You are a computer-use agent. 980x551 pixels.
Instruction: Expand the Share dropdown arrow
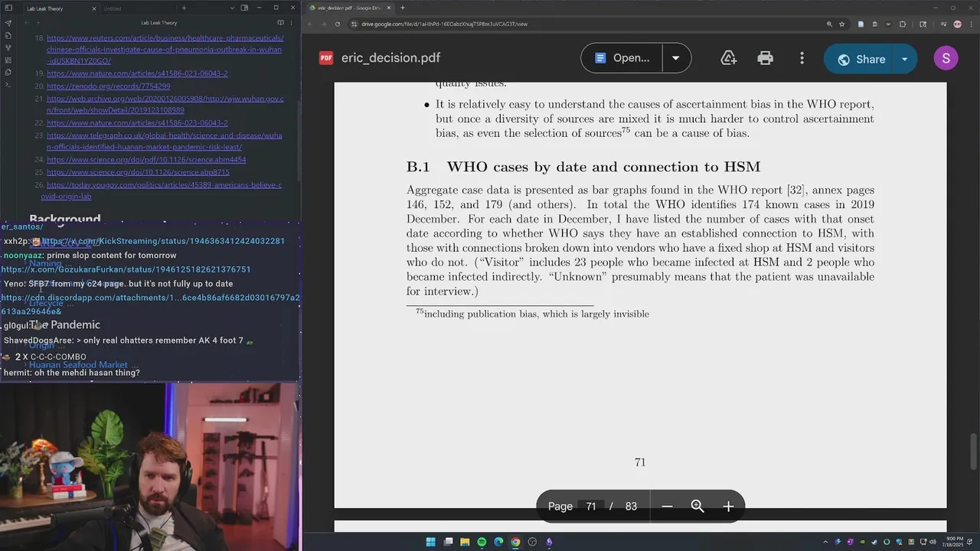[x=905, y=59]
